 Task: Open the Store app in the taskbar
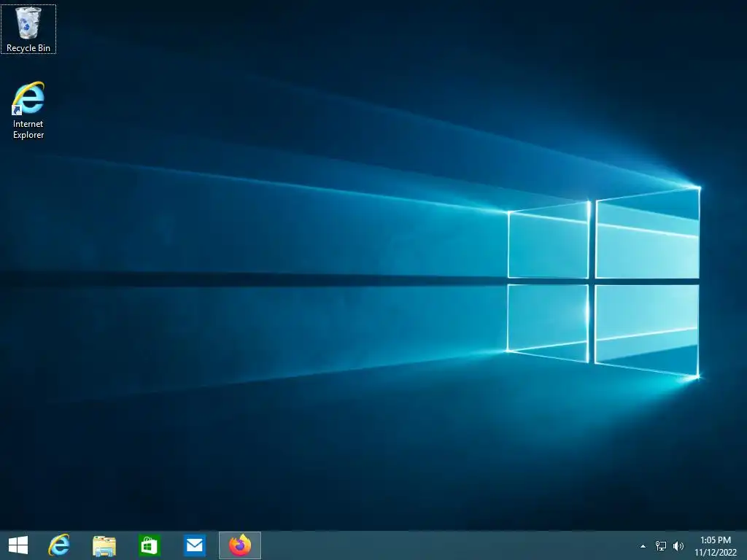click(149, 545)
